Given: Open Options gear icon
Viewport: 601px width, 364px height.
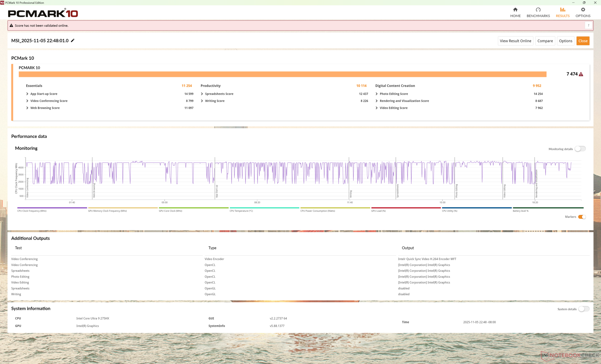Looking at the screenshot, I should click(583, 10).
